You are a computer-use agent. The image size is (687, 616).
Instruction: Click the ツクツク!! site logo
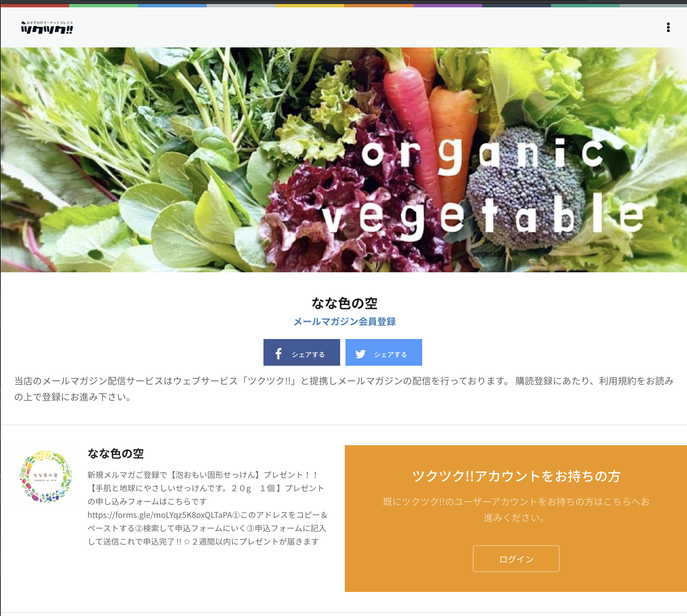pos(47,27)
